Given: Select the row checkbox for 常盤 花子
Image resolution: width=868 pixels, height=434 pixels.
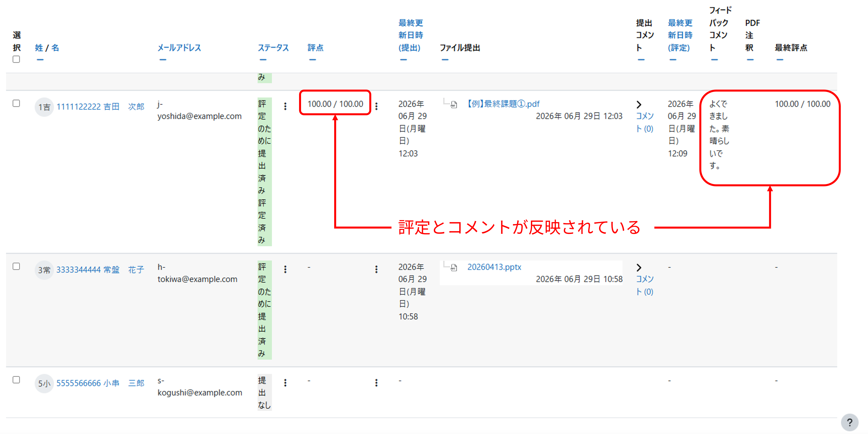Looking at the screenshot, I should [x=16, y=266].
